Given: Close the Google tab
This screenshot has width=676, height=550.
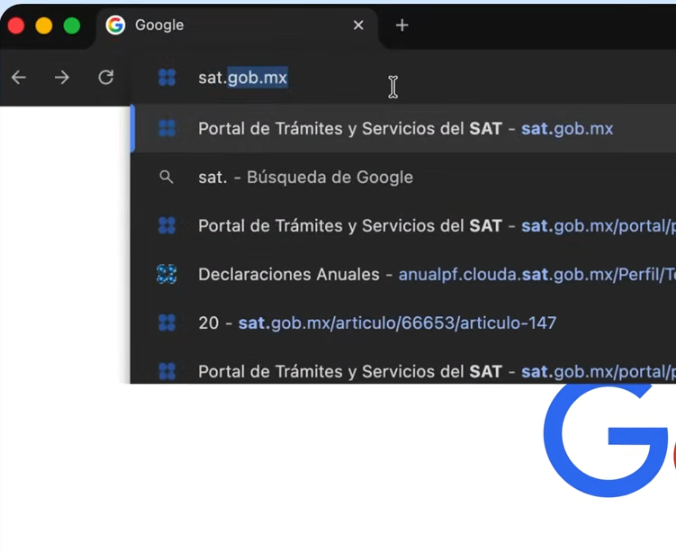Looking at the screenshot, I should pos(359,25).
